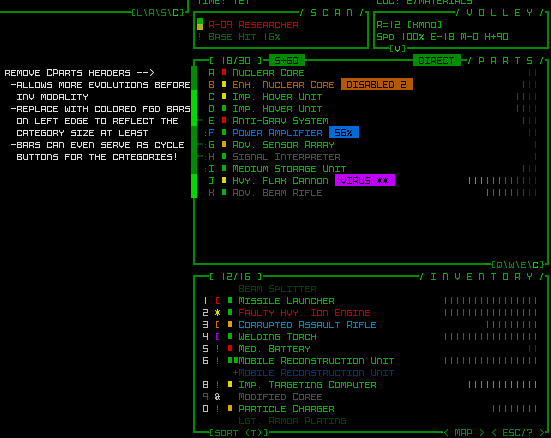Select the Mobile Reconstruction Unit in slot 6
The height and width of the screenshot is (438, 551).
(x=316, y=361)
